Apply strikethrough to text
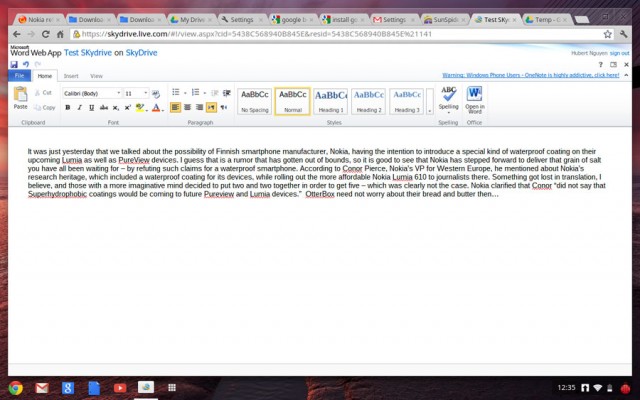640x400 pixels. pos(103,107)
